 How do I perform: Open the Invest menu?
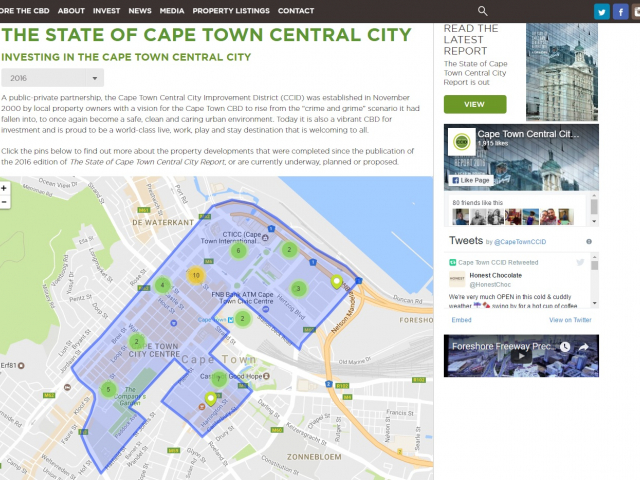click(x=107, y=11)
